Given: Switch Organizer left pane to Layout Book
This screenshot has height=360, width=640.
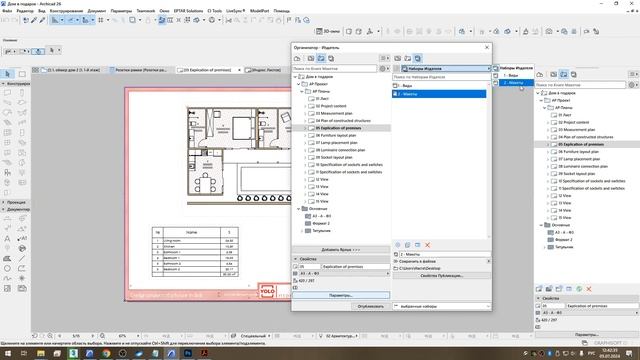Looking at the screenshot, I should [321, 58].
